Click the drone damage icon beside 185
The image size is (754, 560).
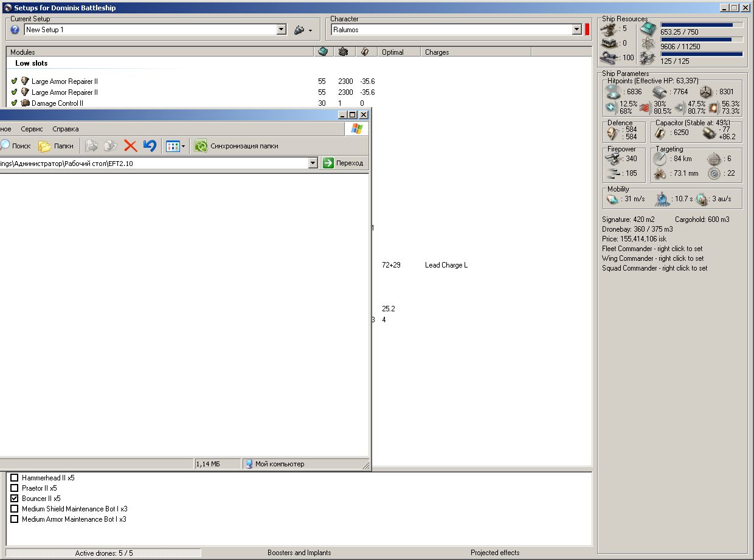click(x=613, y=174)
